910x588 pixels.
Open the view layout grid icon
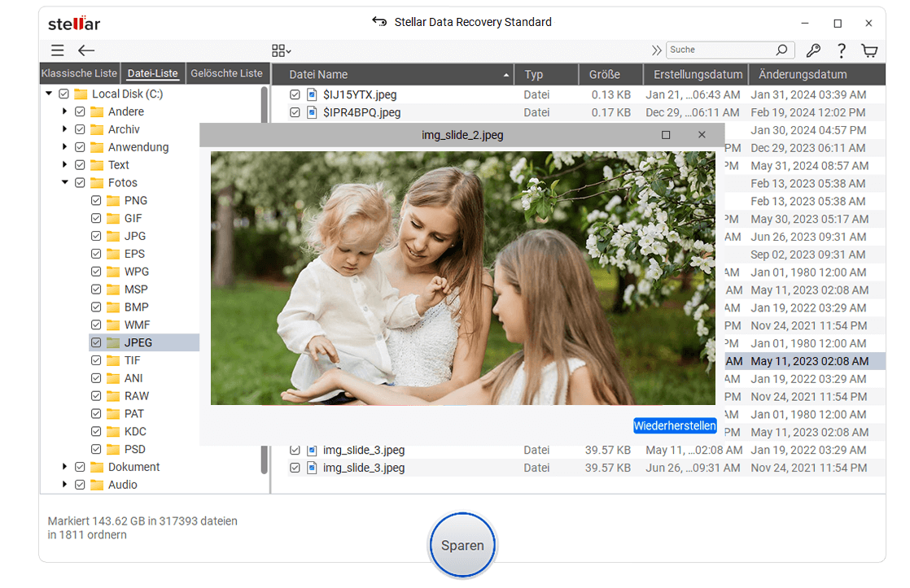tap(280, 50)
